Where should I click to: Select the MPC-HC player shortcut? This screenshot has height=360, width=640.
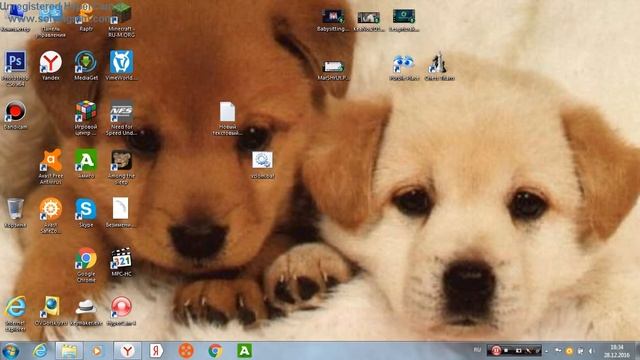121,262
